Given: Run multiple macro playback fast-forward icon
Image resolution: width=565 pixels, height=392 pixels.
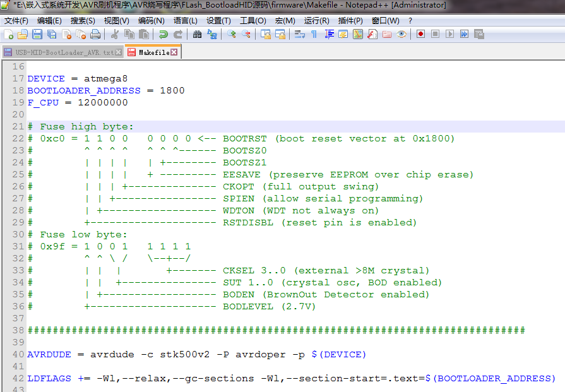Looking at the screenshot, I should coord(464,34).
